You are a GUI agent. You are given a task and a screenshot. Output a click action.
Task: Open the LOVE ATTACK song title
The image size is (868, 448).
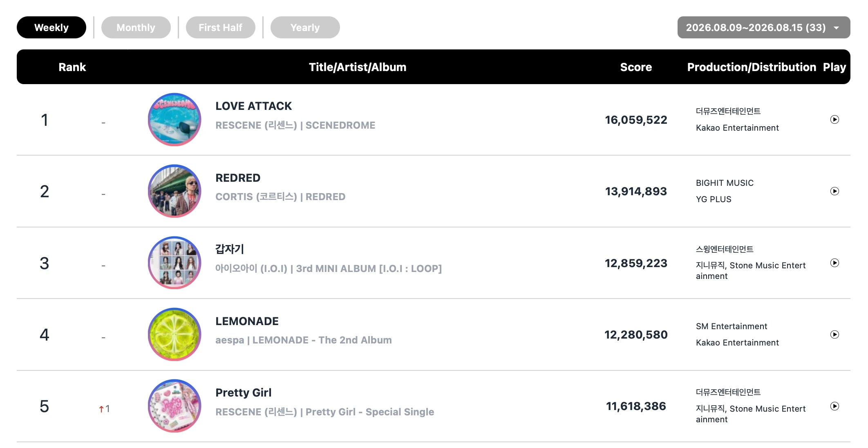[x=253, y=106]
